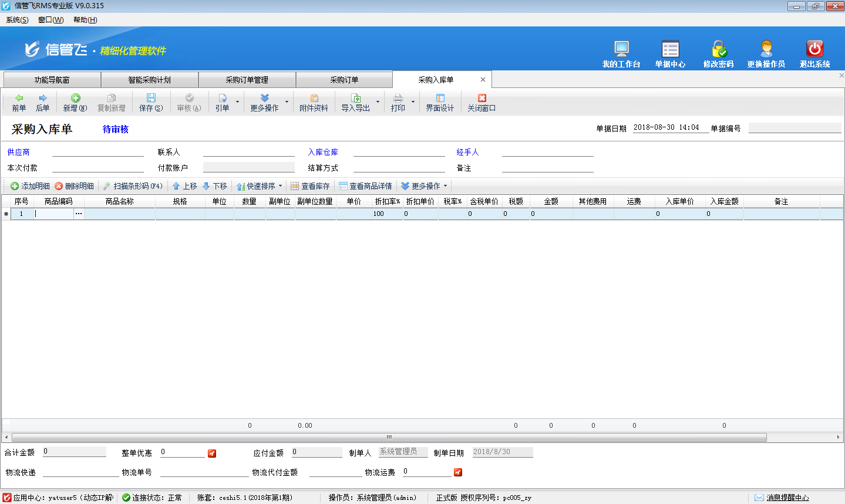Open 界面设计 interface design tool
Viewport: 845px width, 504px height.
(x=440, y=102)
